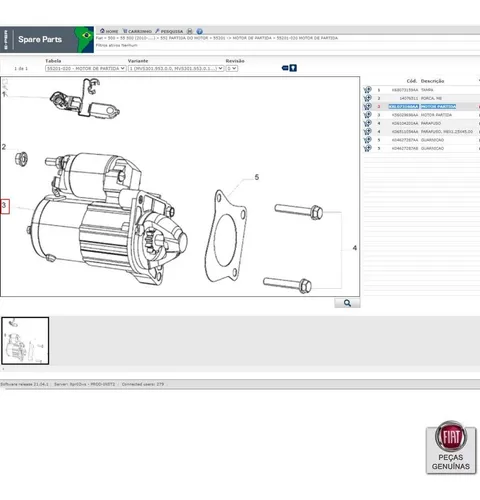
Task: Click Software release in status bar
Action: (24, 384)
